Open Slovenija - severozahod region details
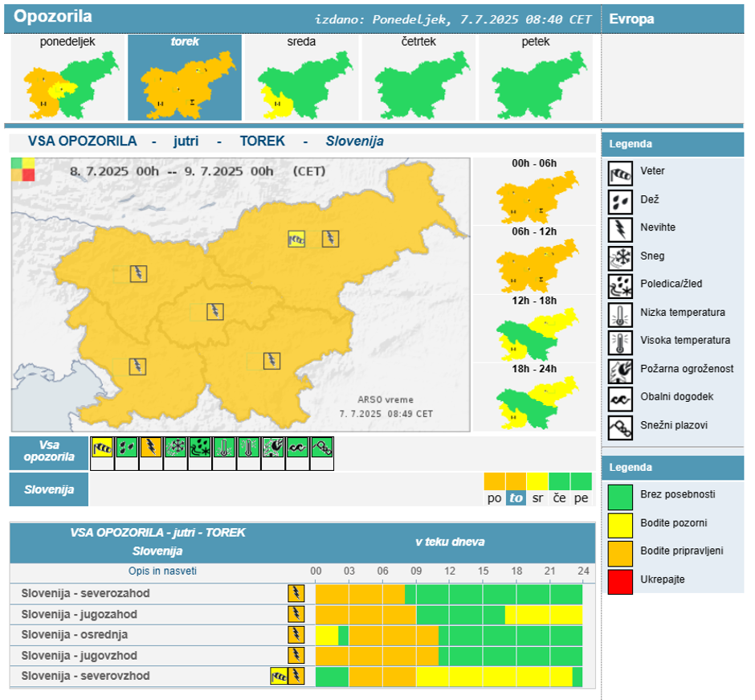Viewport: 755px width, 700px height. (86, 593)
